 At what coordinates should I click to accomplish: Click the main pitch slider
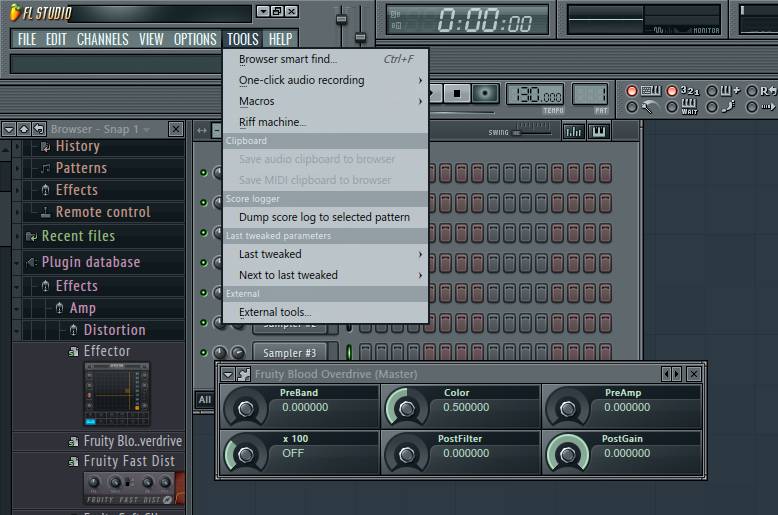[x=361, y=37]
